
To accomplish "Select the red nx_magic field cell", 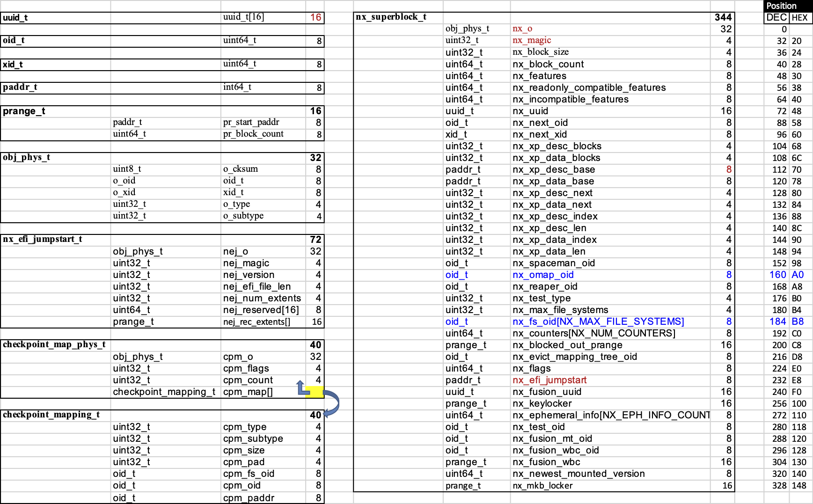I will click(610, 41).
